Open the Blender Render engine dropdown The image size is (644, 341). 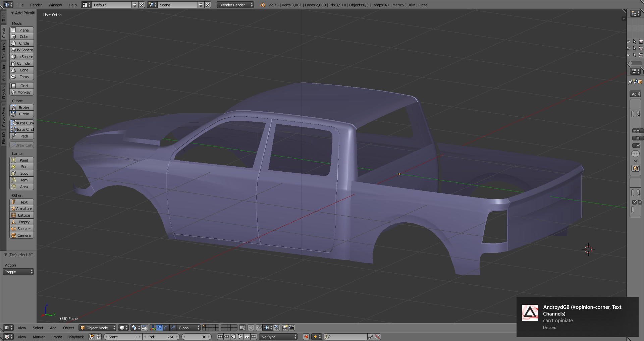[x=235, y=5]
